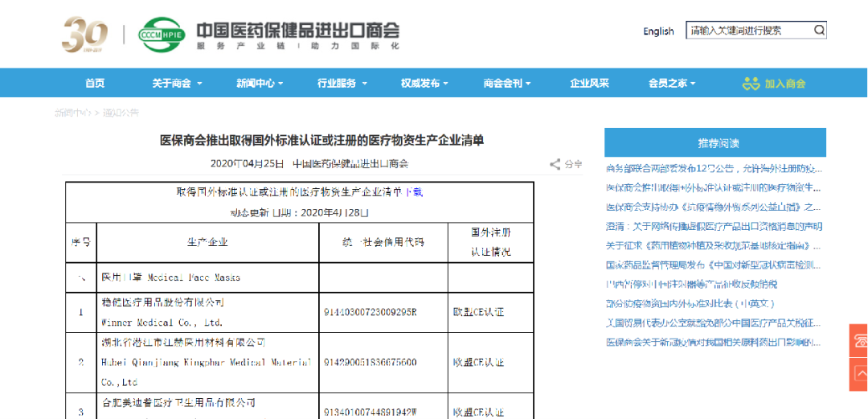
Task: Open article about 商务部 12号公告
Action: click(x=714, y=168)
